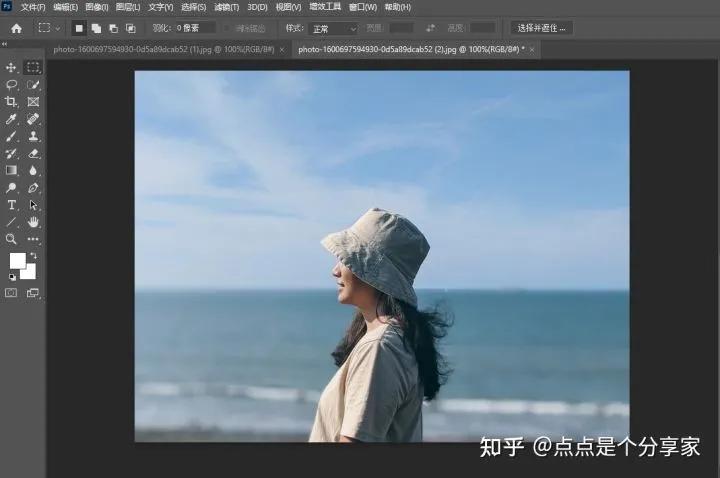This screenshot has width=720, height=478.
Task: Click the New Selection mode button
Action: tap(79, 28)
